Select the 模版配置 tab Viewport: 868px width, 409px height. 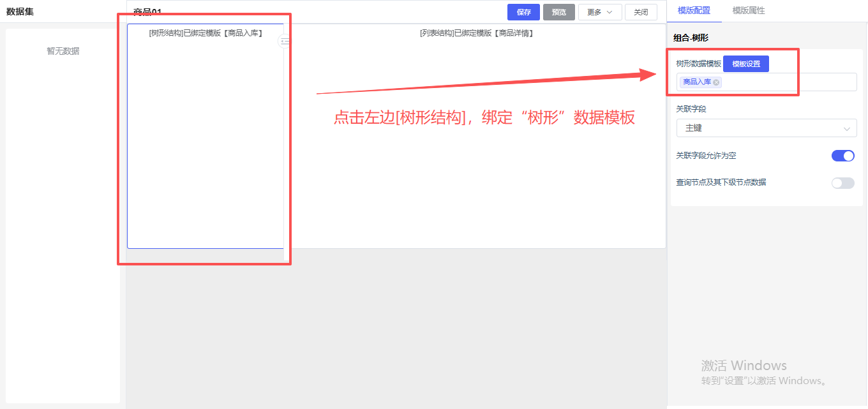pos(694,11)
